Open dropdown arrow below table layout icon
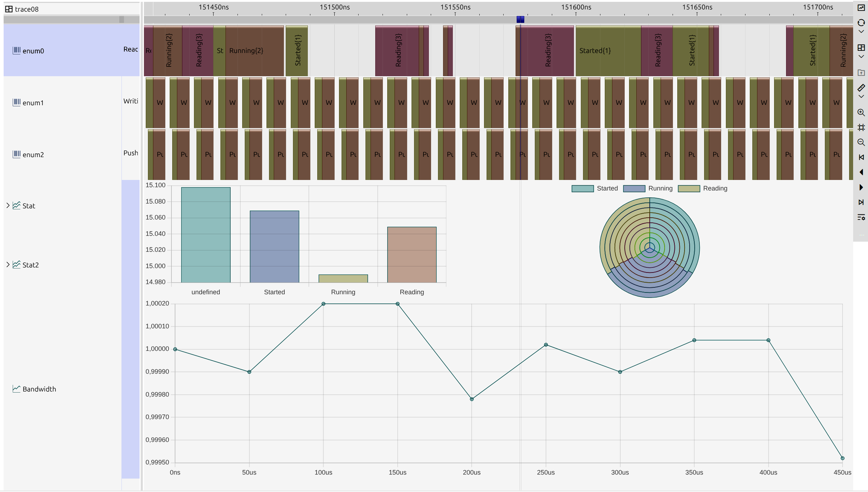Image resolution: width=868 pixels, height=492 pixels. (x=861, y=57)
